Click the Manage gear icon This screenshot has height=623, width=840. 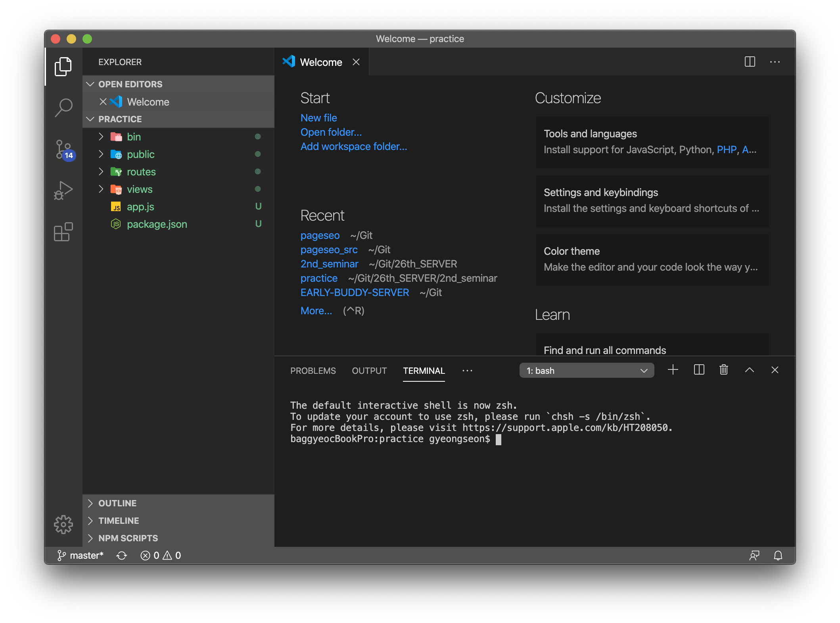63,525
